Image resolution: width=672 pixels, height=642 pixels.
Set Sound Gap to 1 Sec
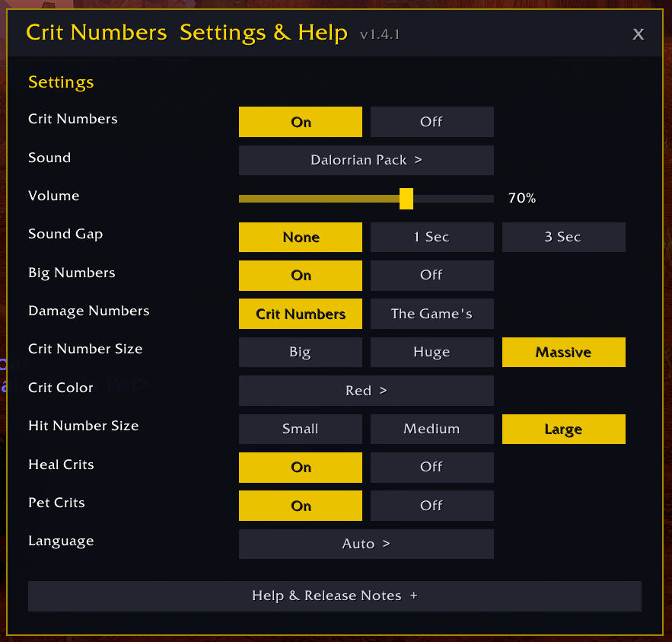click(x=432, y=237)
